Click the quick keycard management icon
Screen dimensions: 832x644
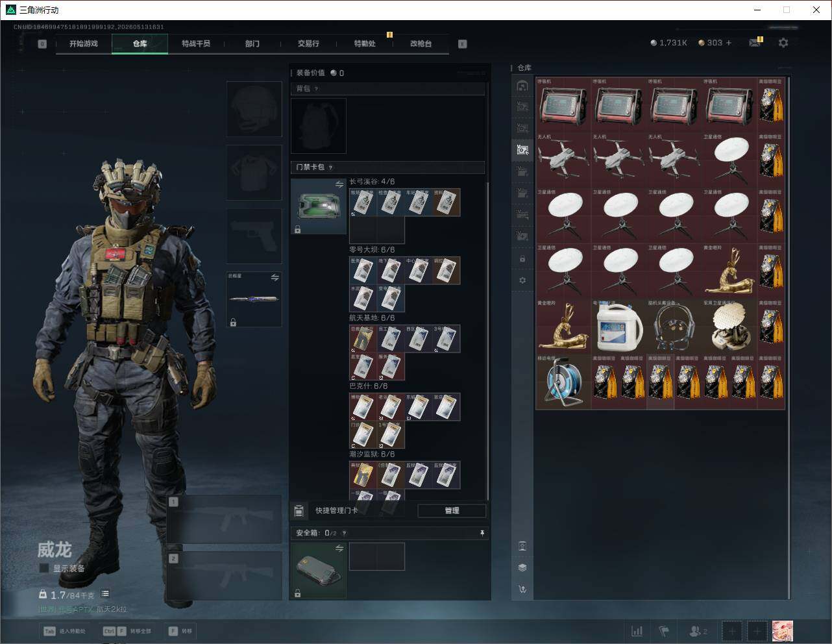point(299,511)
